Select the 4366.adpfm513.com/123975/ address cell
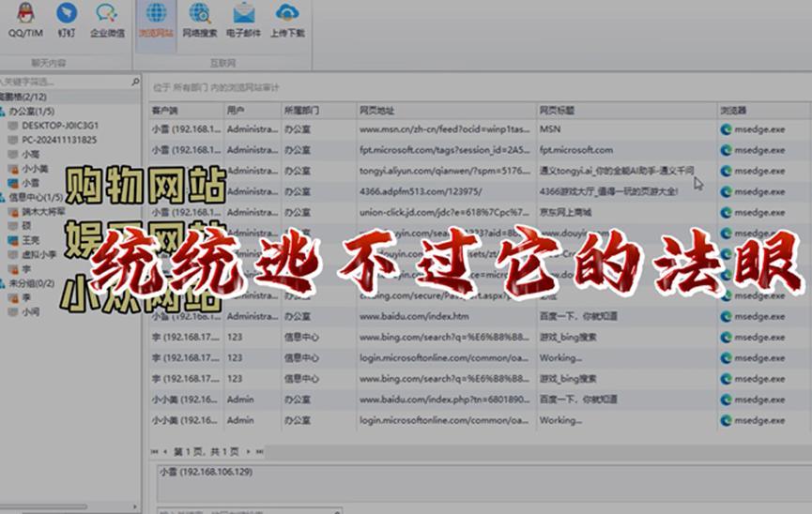The image size is (812, 514). click(447, 191)
